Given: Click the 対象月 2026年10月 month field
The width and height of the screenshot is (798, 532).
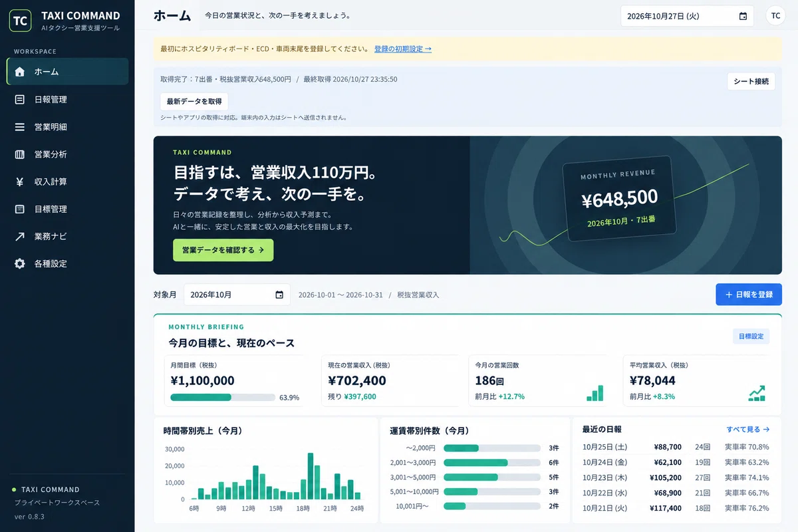Looking at the screenshot, I should tap(237, 295).
